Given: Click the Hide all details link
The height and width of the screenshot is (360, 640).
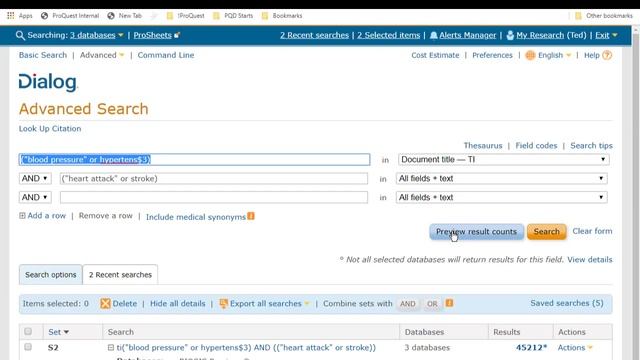Looking at the screenshot, I should tap(178, 303).
